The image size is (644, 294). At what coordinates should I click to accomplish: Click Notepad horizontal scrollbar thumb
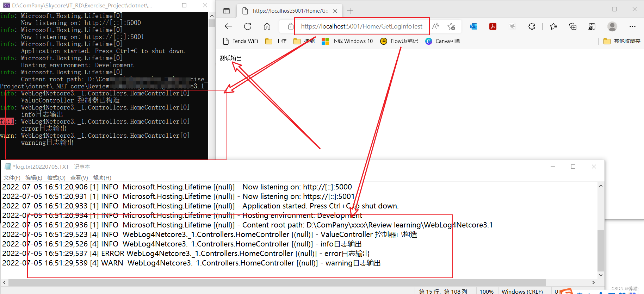pos(277,282)
